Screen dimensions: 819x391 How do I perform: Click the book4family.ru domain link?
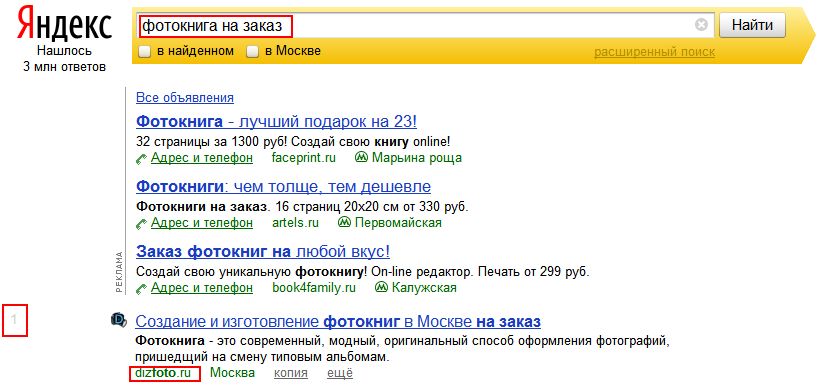(314, 288)
